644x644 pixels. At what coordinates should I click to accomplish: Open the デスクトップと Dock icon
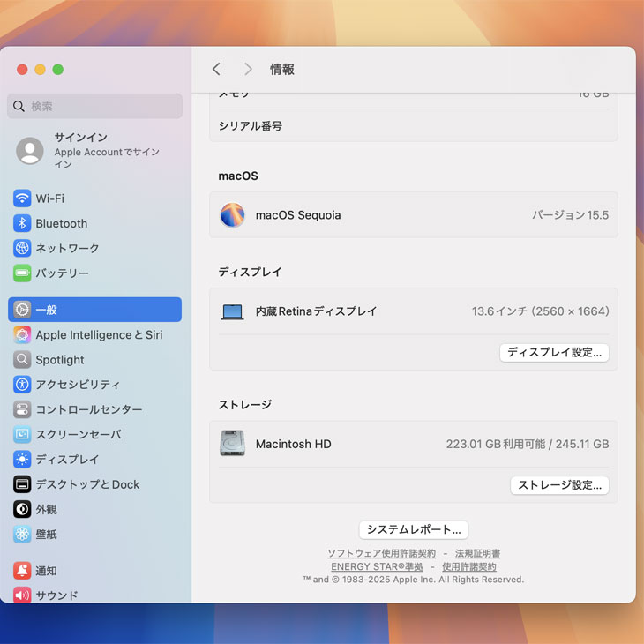tap(22, 484)
